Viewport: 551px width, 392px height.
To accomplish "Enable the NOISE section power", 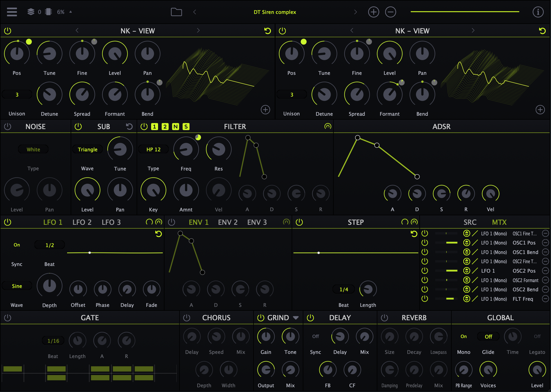I will 8,127.
